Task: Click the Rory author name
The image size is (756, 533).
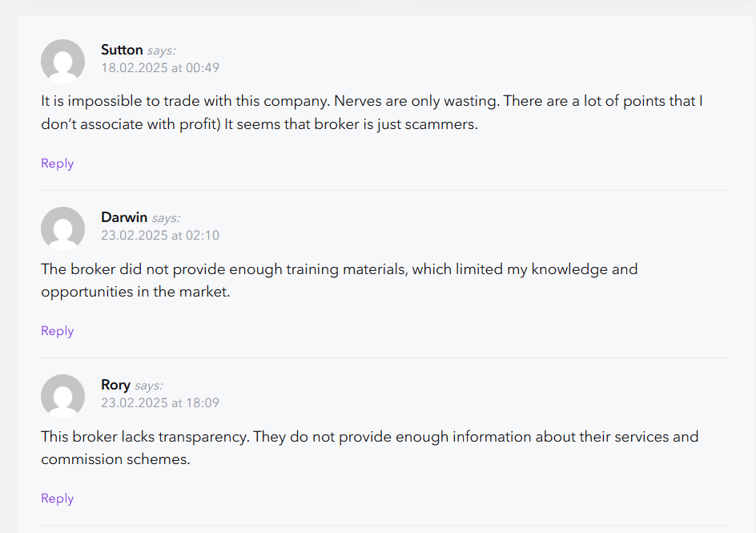Action: [115, 385]
